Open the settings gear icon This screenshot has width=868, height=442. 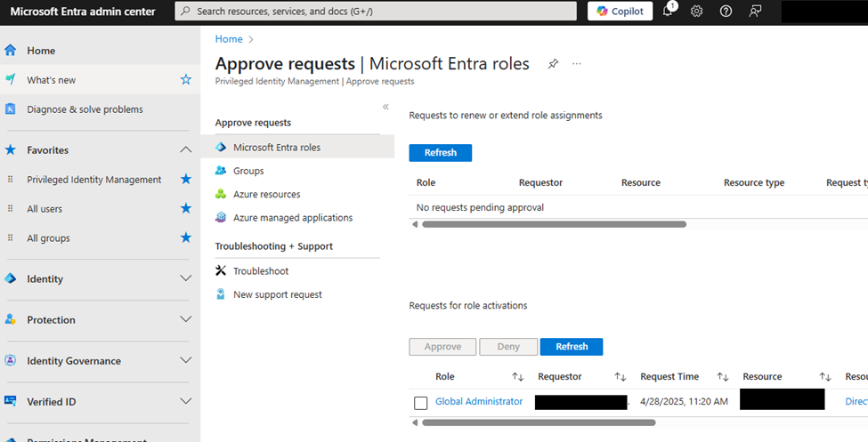(696, 11)
